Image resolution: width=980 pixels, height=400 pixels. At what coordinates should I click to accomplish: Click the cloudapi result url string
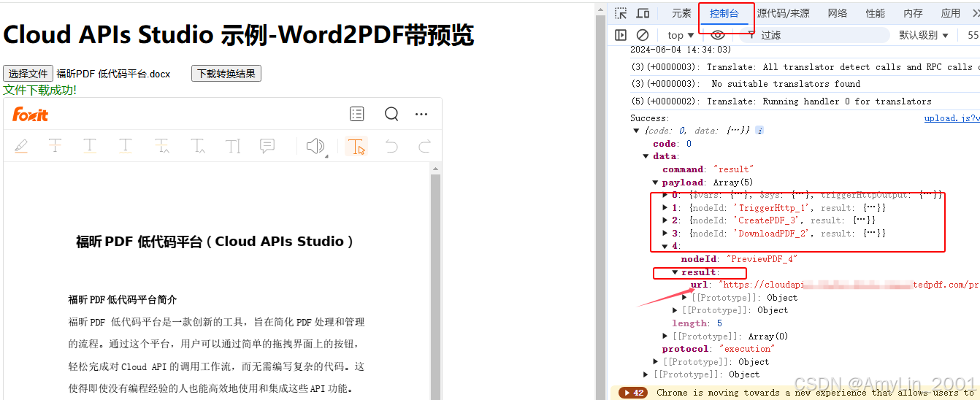point(848,285)
